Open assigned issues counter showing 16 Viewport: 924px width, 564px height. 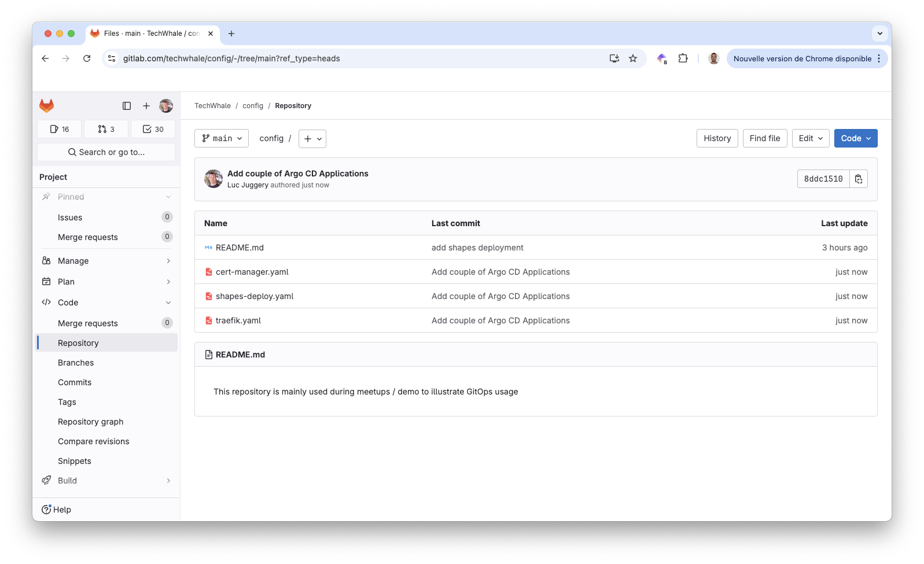pos(60,129)
